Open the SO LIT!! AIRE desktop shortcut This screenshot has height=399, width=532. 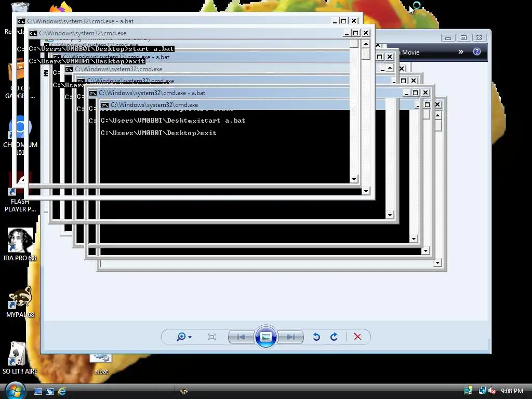click(x=20, y=358)
